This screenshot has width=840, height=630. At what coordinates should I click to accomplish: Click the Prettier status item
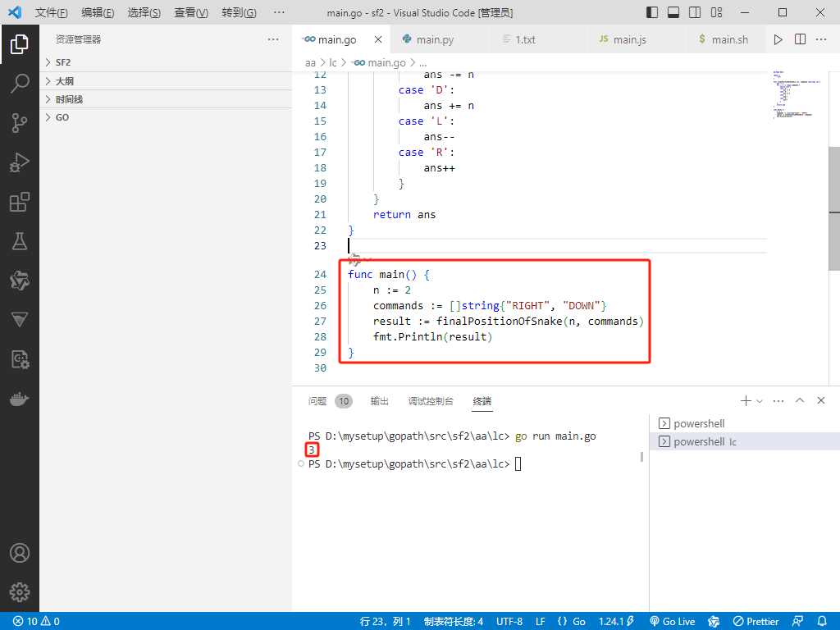click(x=756, y=622)
